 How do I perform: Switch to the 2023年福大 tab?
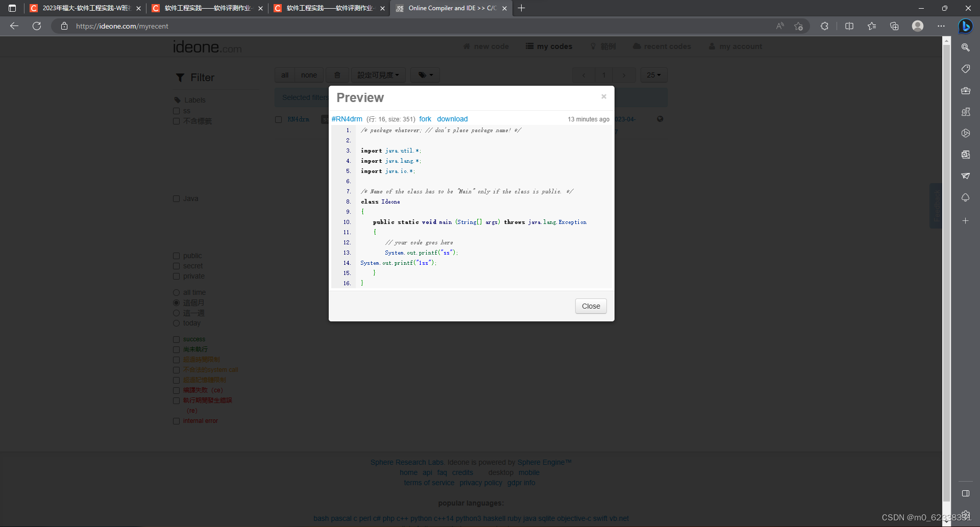pos(85,8)
